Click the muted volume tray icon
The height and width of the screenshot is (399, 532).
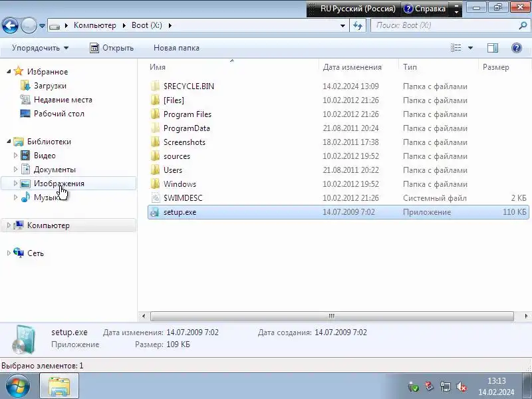(x=461, y=386)
